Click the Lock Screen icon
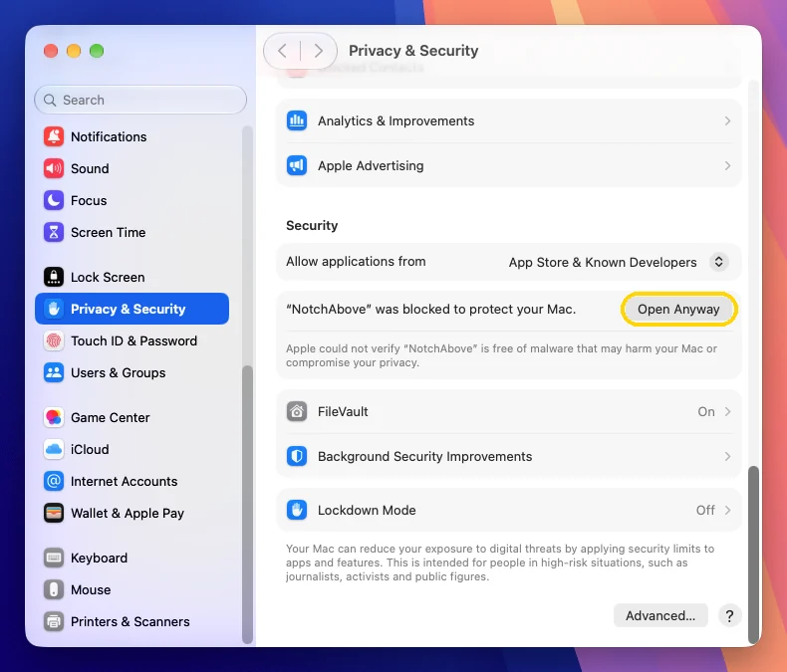The width and height of the screenshot is (787, 672). point(54,277)
